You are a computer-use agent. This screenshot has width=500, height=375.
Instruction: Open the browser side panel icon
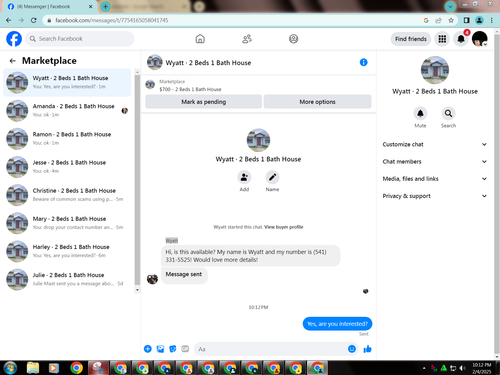[467, 20]
